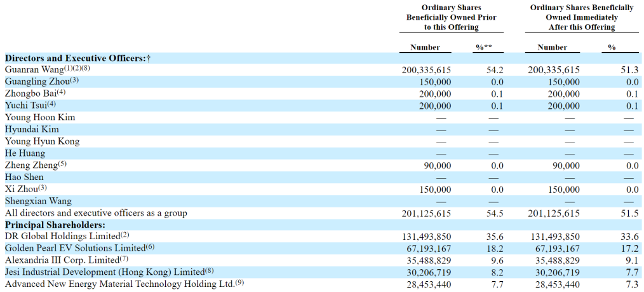Click the name Zheng Zheng

(x=30, y=165)
